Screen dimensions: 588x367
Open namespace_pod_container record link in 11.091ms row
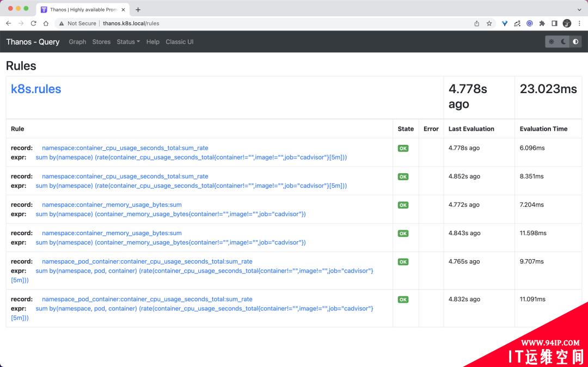pyautogui.click(x=147, y=299)
